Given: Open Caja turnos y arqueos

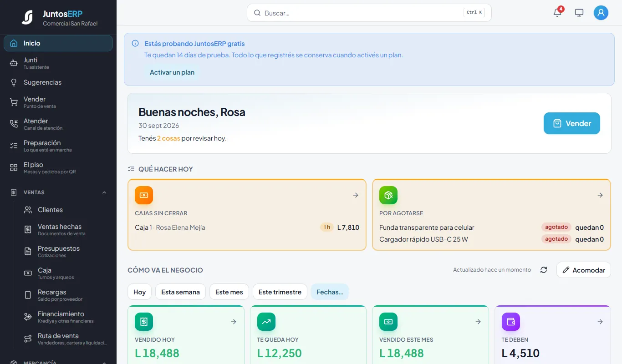Looking at the screenshot, I should pos(66,273).
